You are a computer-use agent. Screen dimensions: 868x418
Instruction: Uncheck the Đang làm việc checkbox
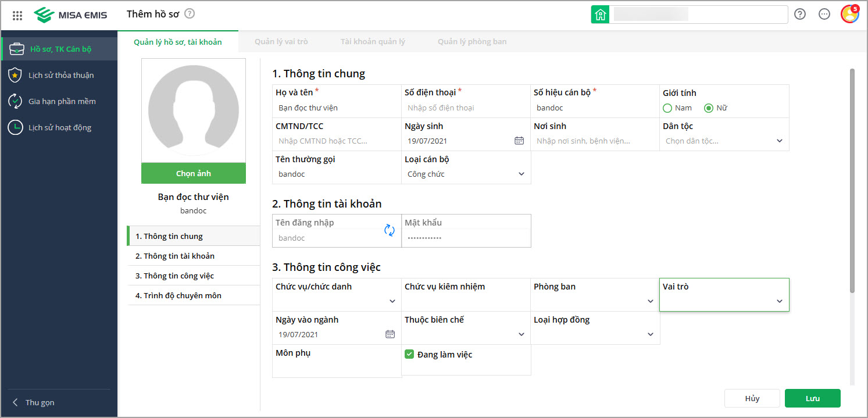tap(409, 354)
